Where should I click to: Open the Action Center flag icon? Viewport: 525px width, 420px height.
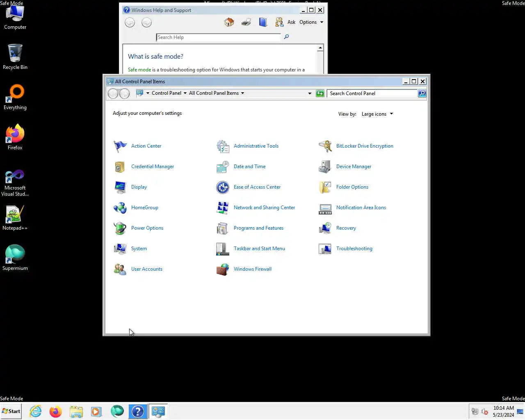120,146
